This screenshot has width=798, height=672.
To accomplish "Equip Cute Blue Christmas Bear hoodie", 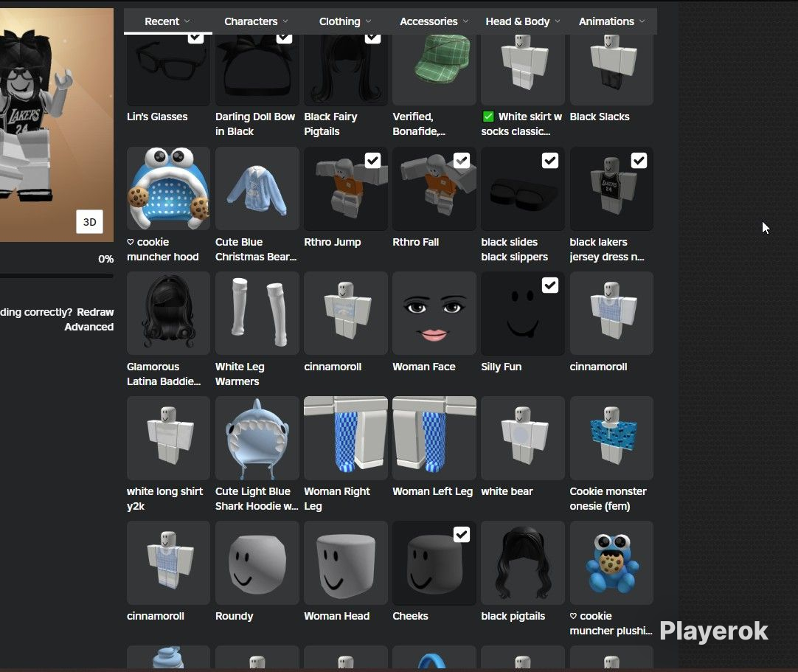I will (257, 189).
